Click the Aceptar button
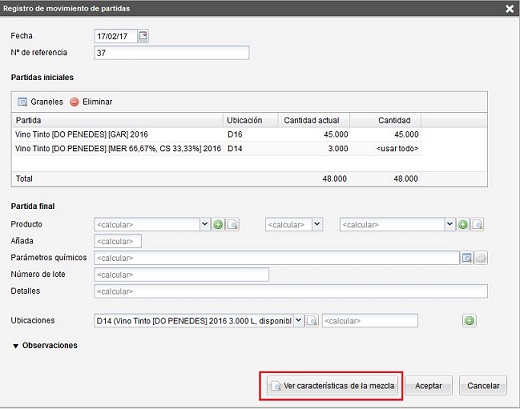The height and width of the screenshot is (409, 520). coord(429,386)
